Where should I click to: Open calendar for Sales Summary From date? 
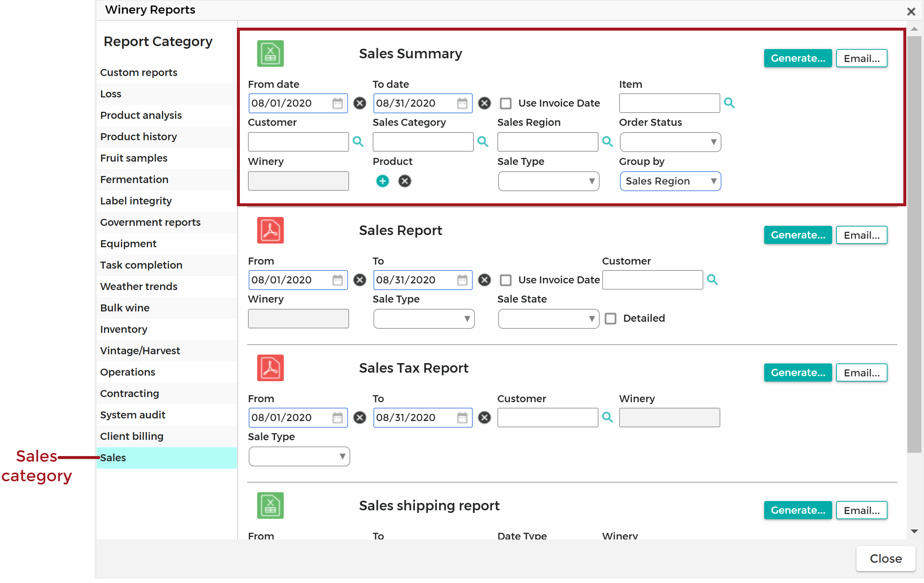(x=337, y=103)
